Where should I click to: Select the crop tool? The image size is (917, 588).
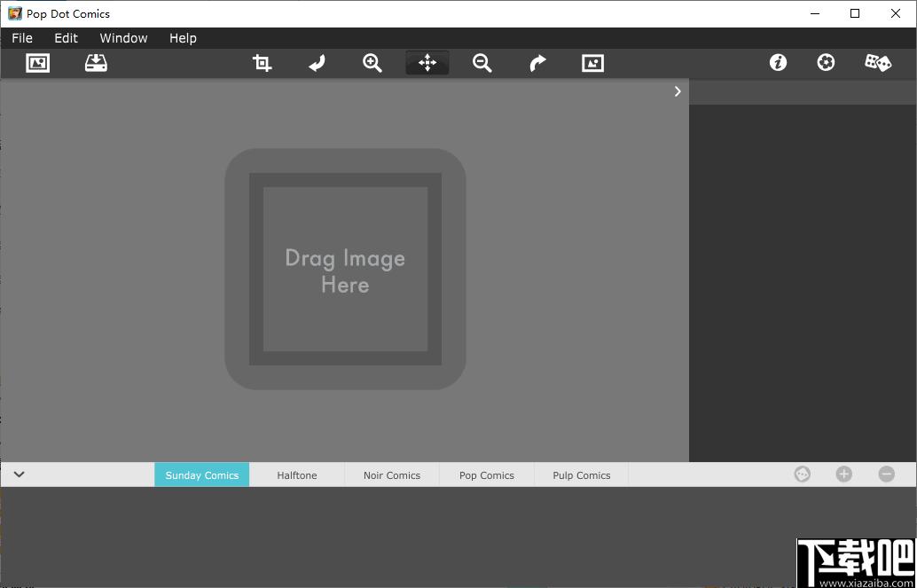click(262, 63)
